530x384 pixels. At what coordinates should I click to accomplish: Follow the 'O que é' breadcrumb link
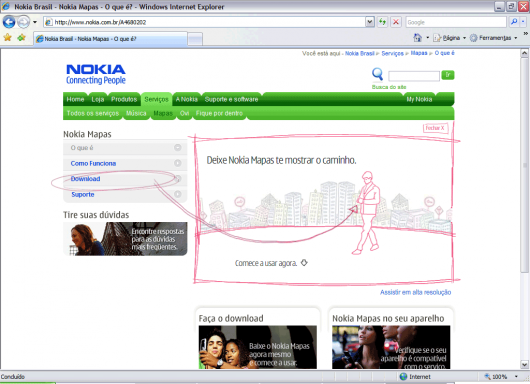[x=444, y=53]
